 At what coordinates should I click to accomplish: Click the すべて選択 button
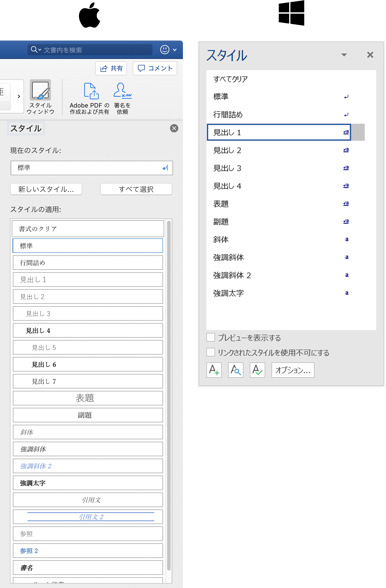[136, 189]
